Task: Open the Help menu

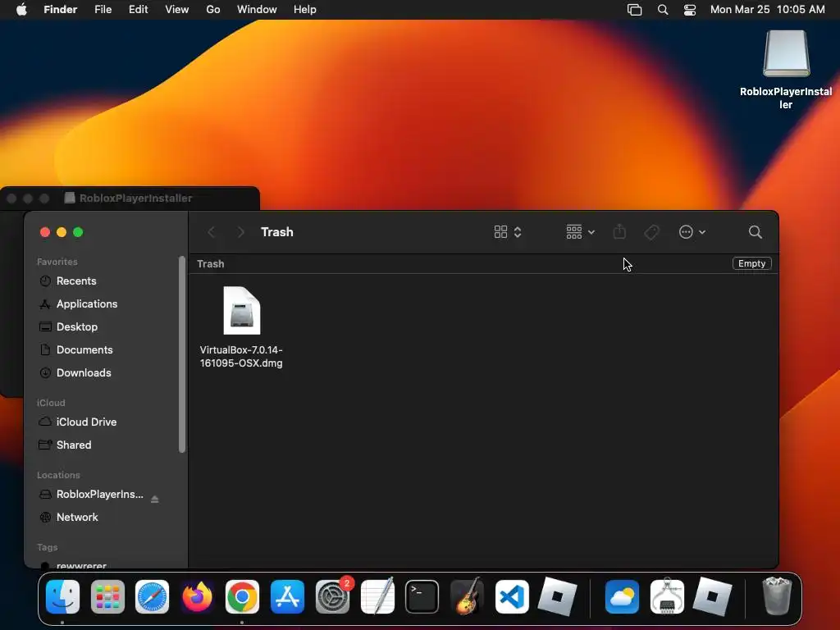Action: tap(305, 10)
